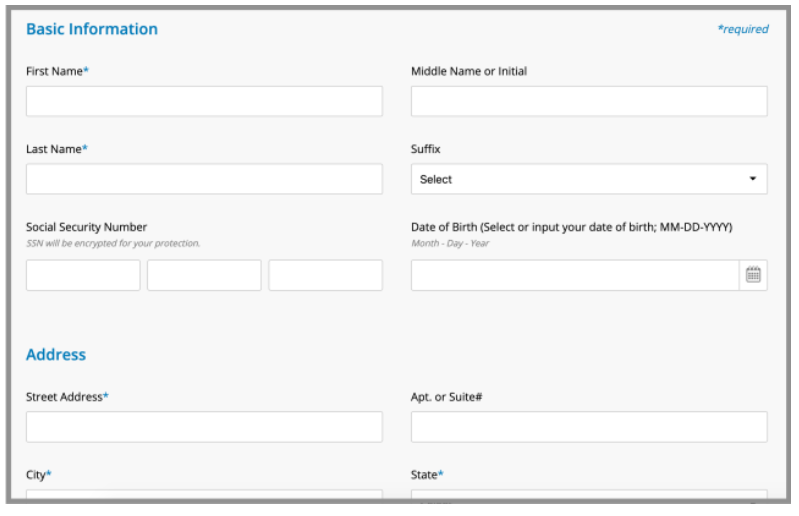Click the 'Month - Day - Year' hint

(450, 243)
